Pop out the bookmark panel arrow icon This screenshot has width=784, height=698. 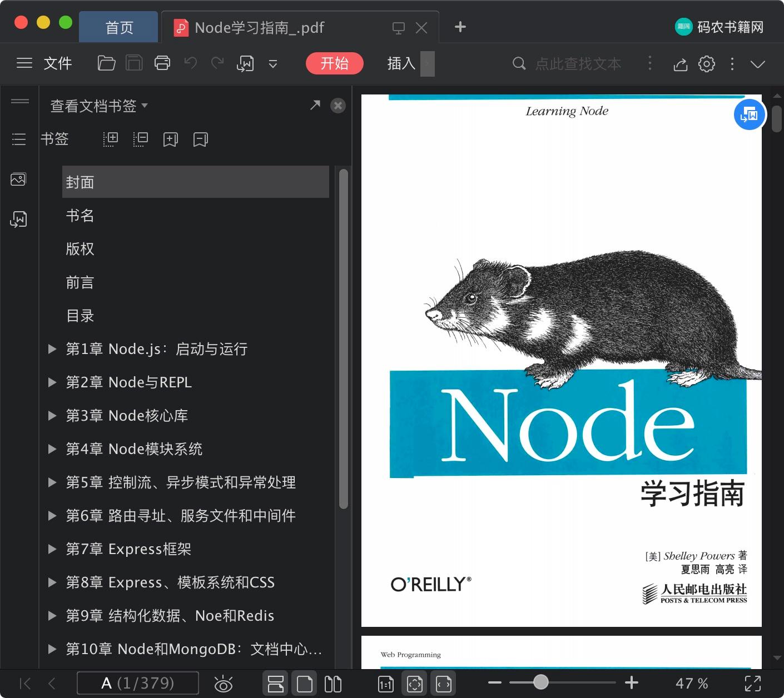click(315, 104)
